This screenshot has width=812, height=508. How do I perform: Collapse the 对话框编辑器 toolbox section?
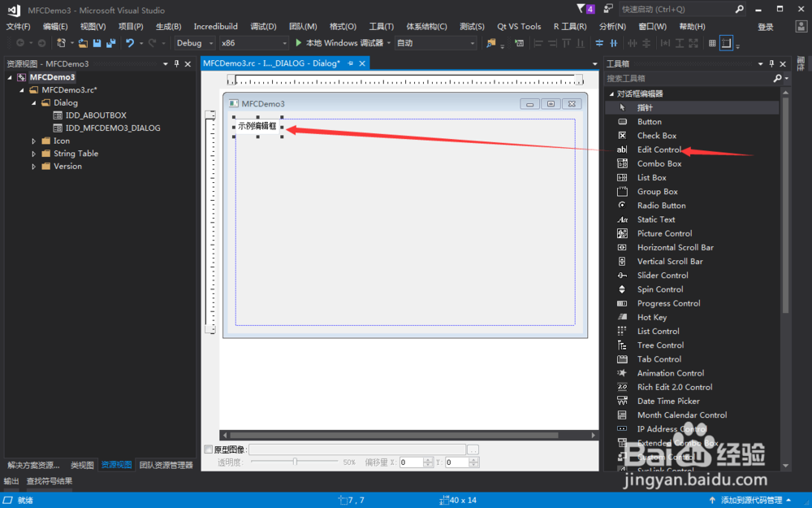click(x=611, y=93)
